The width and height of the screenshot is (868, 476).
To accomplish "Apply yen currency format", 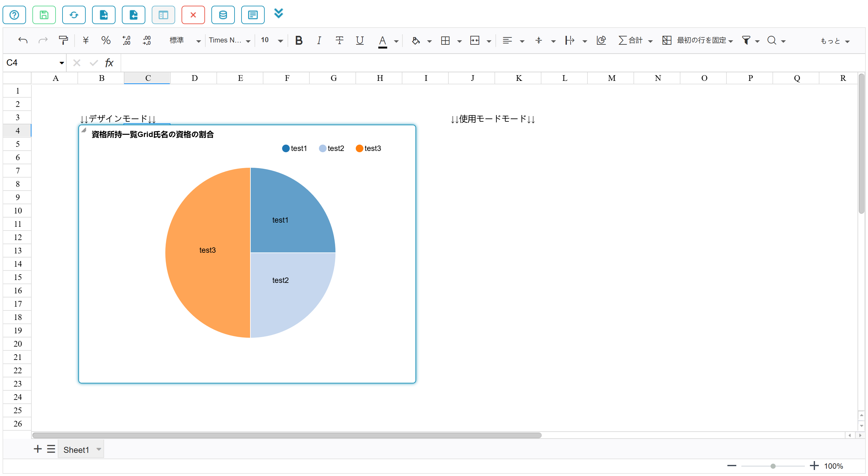I will [86, 40].
